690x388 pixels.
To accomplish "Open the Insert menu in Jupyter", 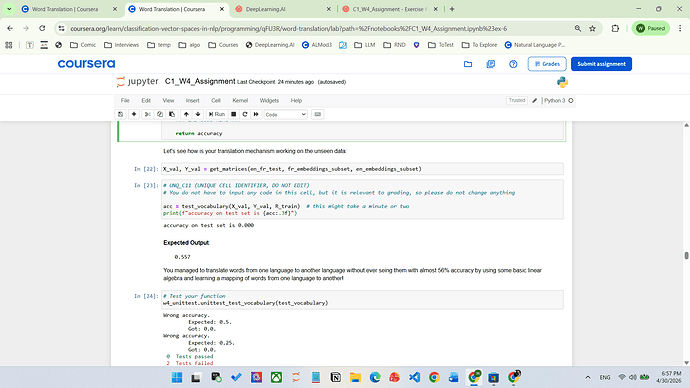I will [x=192, y=101].
